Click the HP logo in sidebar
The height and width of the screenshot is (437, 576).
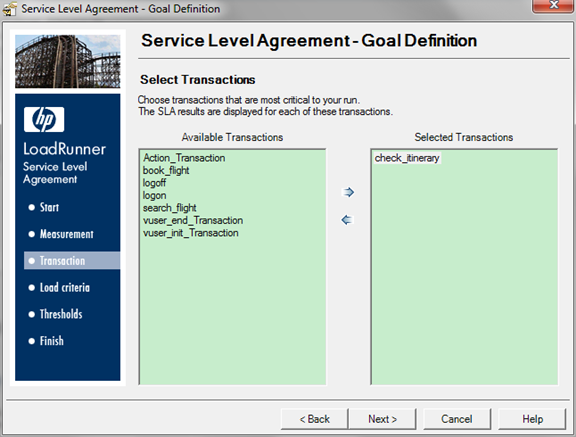(44, 119)
